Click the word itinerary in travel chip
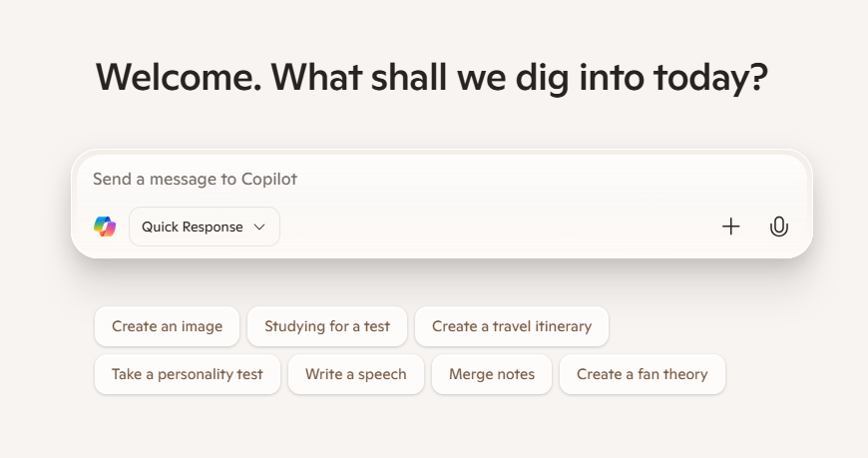The width and height of the screenshot is (868, 458). coord(564,326)
